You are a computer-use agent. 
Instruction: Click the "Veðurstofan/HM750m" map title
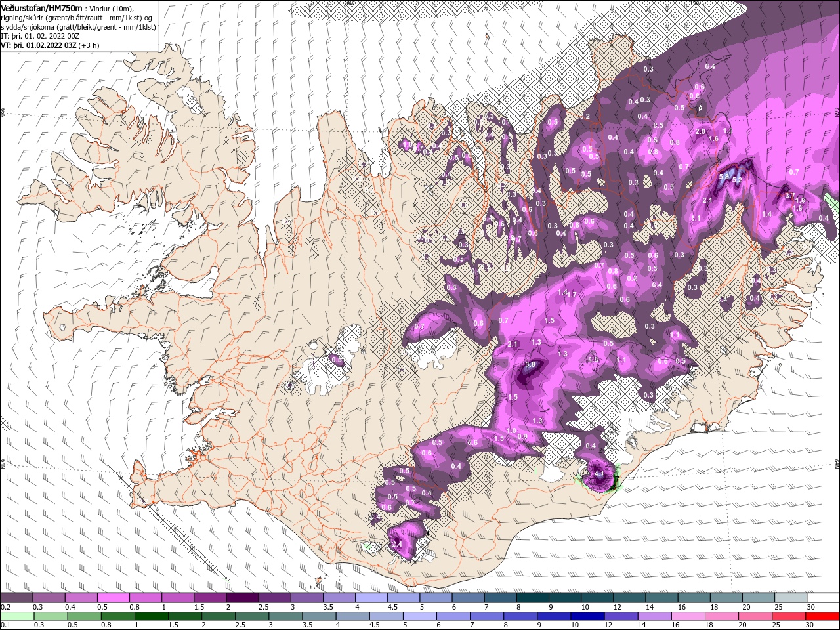point(41,7)
